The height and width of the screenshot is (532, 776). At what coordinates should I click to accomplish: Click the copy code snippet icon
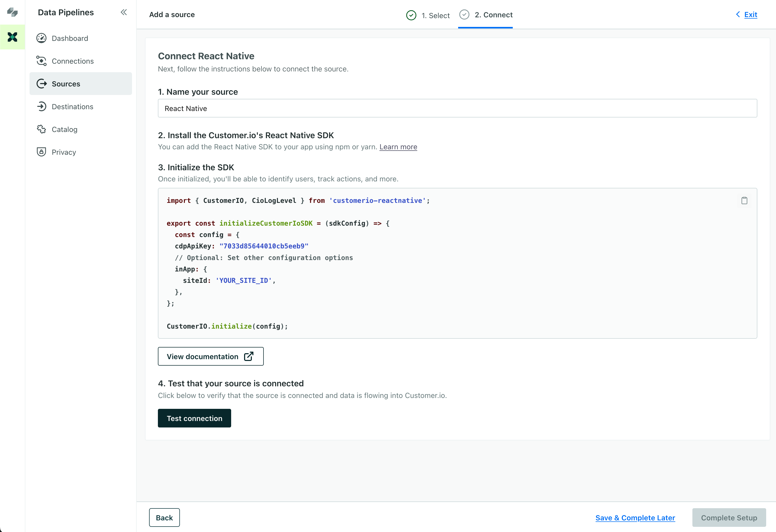[x=744, y=200]
